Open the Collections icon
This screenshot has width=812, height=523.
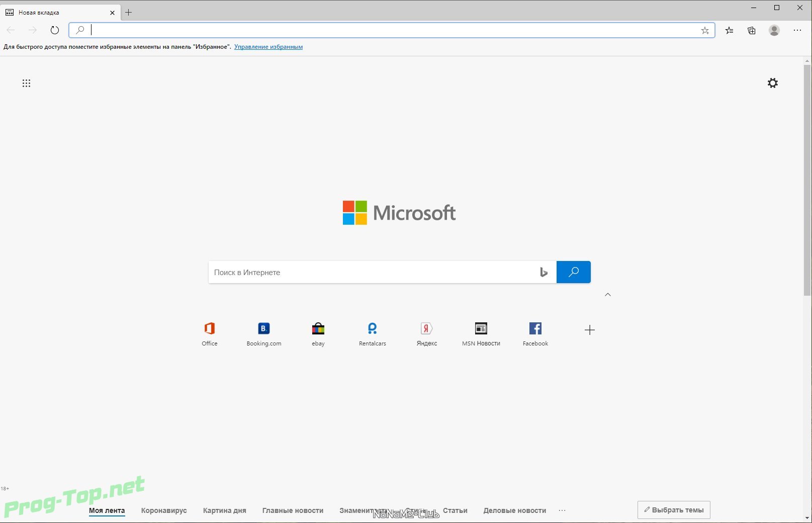click(752, 31)
